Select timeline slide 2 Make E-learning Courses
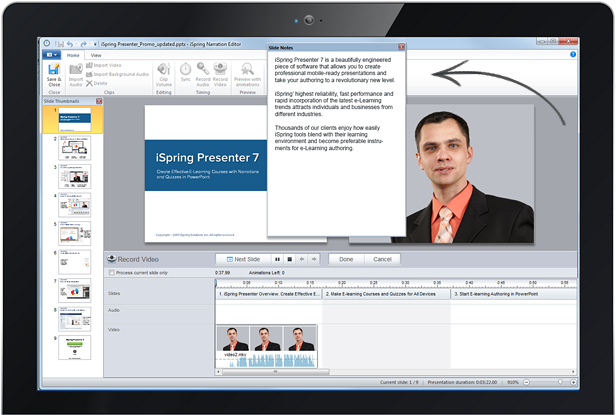616x415 pixels. (x=386, y=294)
